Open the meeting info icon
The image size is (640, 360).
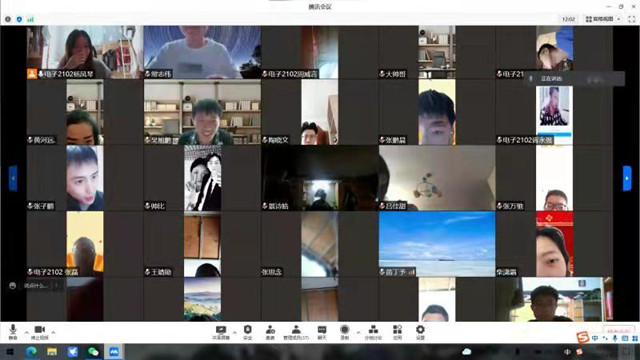click(x=8, y=19)
